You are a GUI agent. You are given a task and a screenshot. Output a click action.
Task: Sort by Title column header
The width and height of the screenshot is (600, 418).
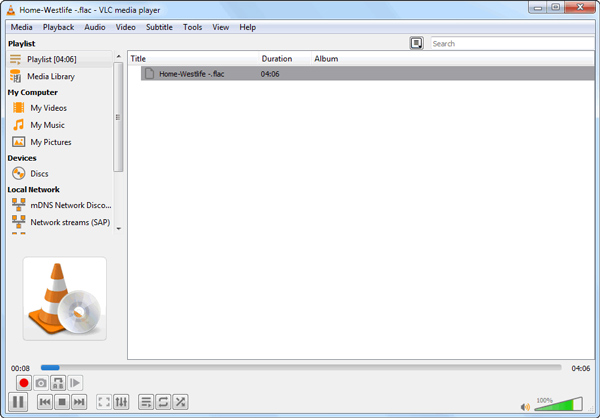click(193, 59)
